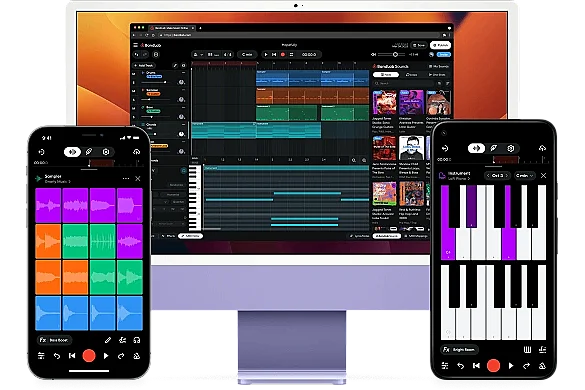Image resolution: width=585 pixels, height=390 pixels.
Task: Select the One Shots tab in BandLab Sounds
Action: (437, 75)
